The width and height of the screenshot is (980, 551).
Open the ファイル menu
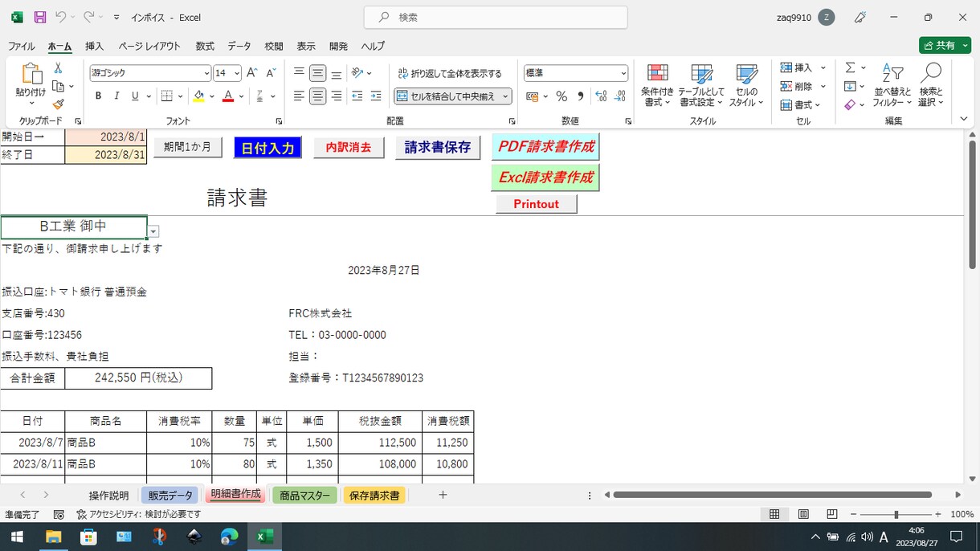(22, 46)
